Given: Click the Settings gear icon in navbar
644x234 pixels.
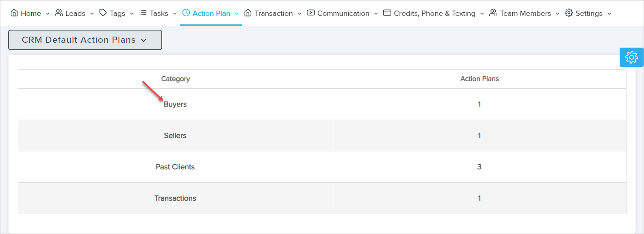Looking at the screenshot, I should pos(569,13).
